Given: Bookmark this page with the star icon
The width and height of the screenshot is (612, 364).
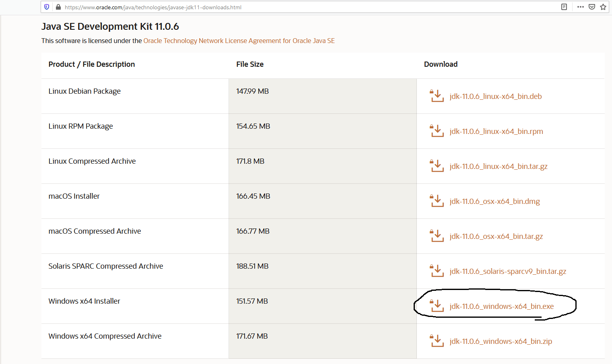Looking at the screenshot, I should (x=603, y=7).
